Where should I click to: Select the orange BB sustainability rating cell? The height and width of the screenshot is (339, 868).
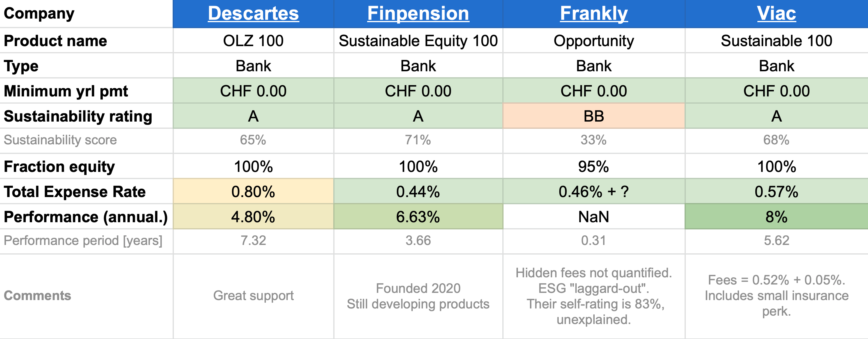pyautogui.click(x=594, y=116)
